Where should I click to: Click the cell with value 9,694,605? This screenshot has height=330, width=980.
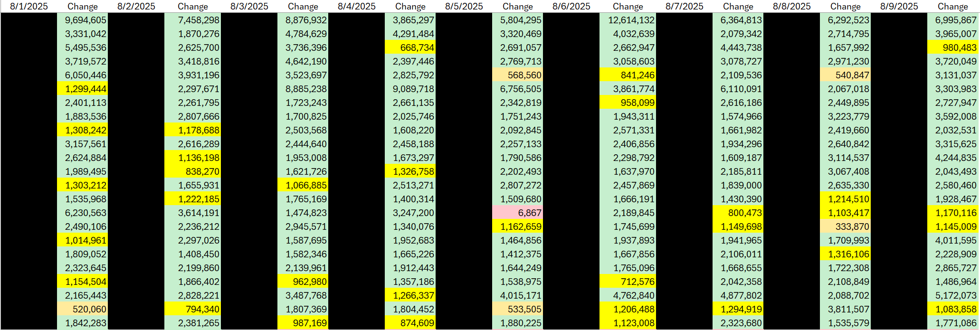pyautogui.click(x=82, y=20)
